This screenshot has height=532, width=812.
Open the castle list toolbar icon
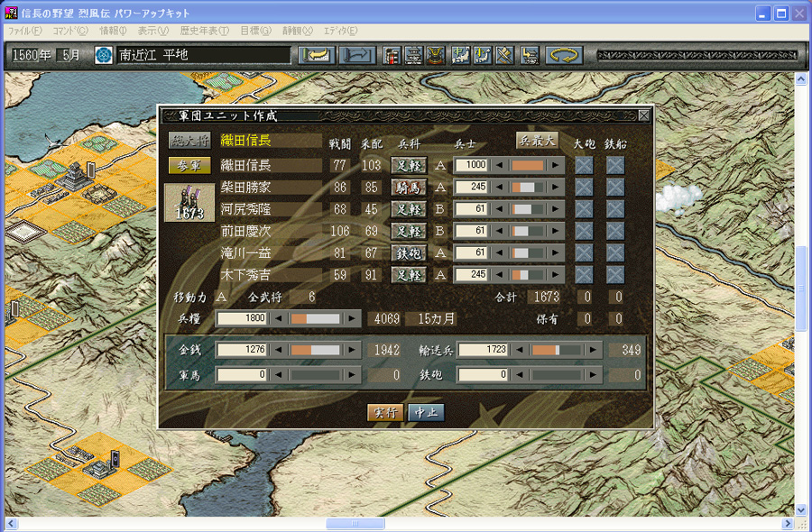pyautogui.click(x=414, y=55)
